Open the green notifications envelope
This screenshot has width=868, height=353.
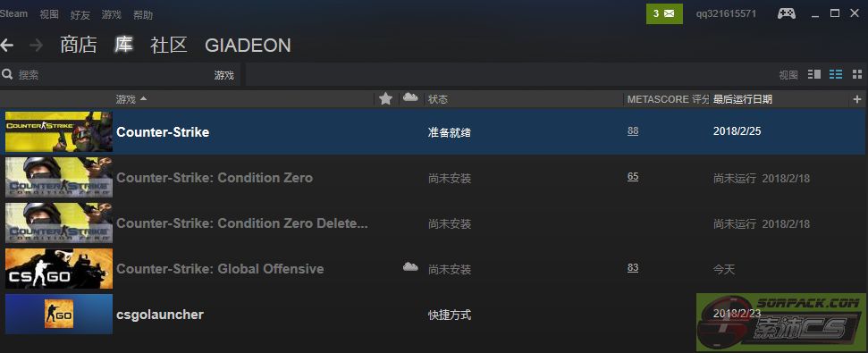pyautogui.click(x=664, y=13)
